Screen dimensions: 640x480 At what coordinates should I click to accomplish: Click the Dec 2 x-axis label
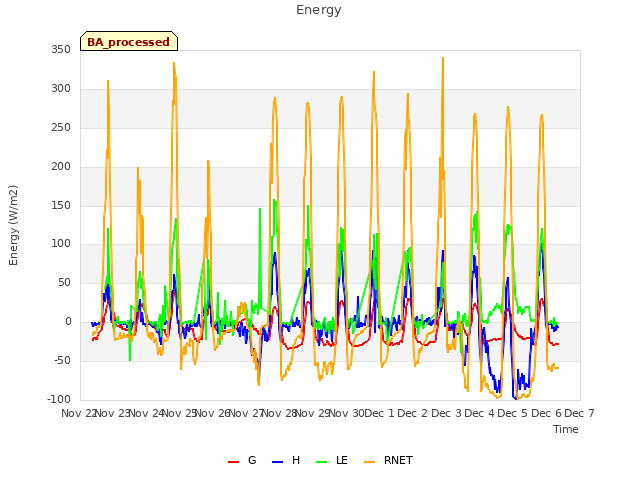tap(413, 413)
